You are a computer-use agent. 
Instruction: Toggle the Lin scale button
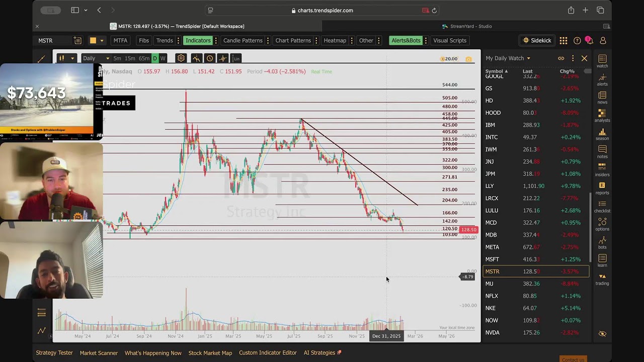[x=236, y=58]
